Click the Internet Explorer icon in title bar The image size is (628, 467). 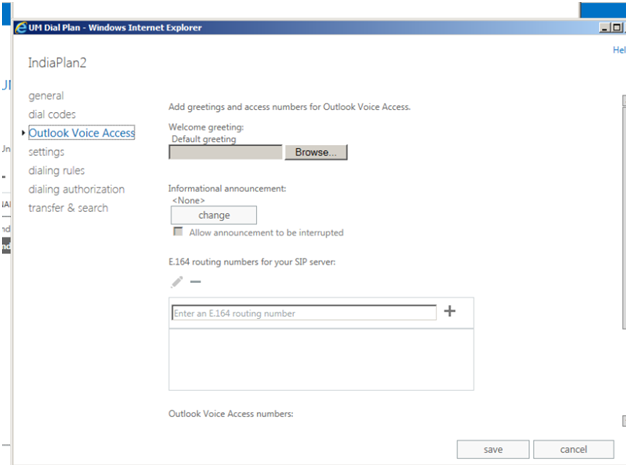(x=20, y=27)
